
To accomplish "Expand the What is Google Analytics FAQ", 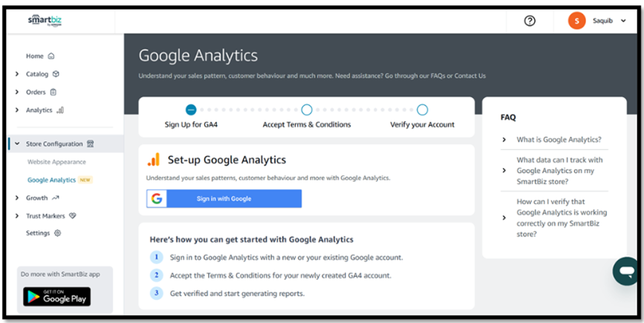I will tap(559, 140).
